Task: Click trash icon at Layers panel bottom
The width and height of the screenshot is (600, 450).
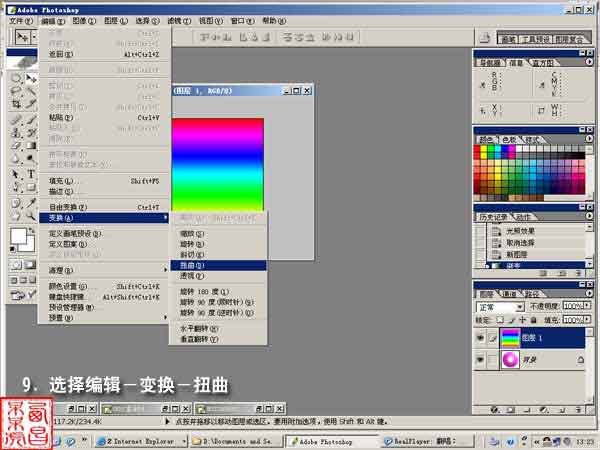Action: tap(579, 410)
